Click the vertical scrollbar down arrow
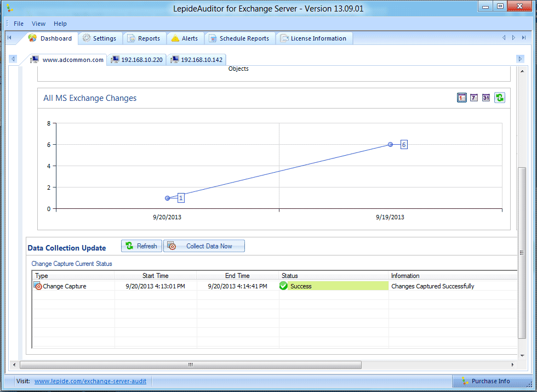537x392 pixels. (522, 356)
